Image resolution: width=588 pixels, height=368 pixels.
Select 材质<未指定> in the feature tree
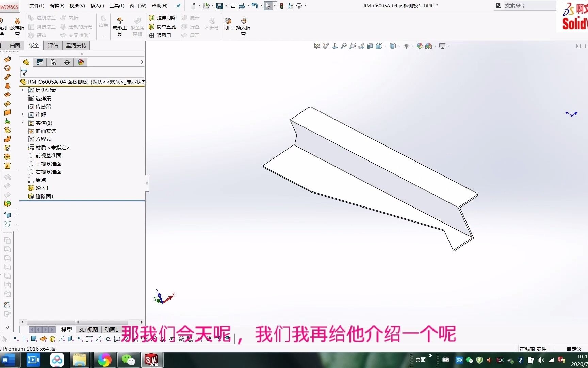point(52,147)
